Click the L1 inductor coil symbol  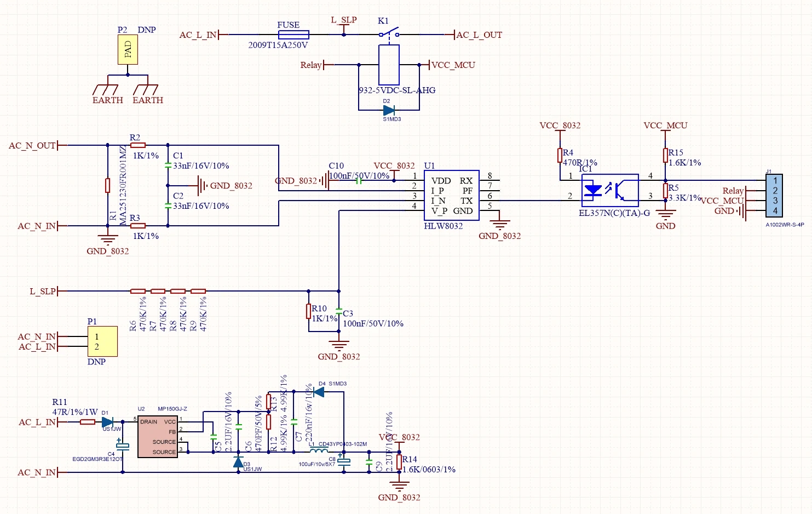319,451
